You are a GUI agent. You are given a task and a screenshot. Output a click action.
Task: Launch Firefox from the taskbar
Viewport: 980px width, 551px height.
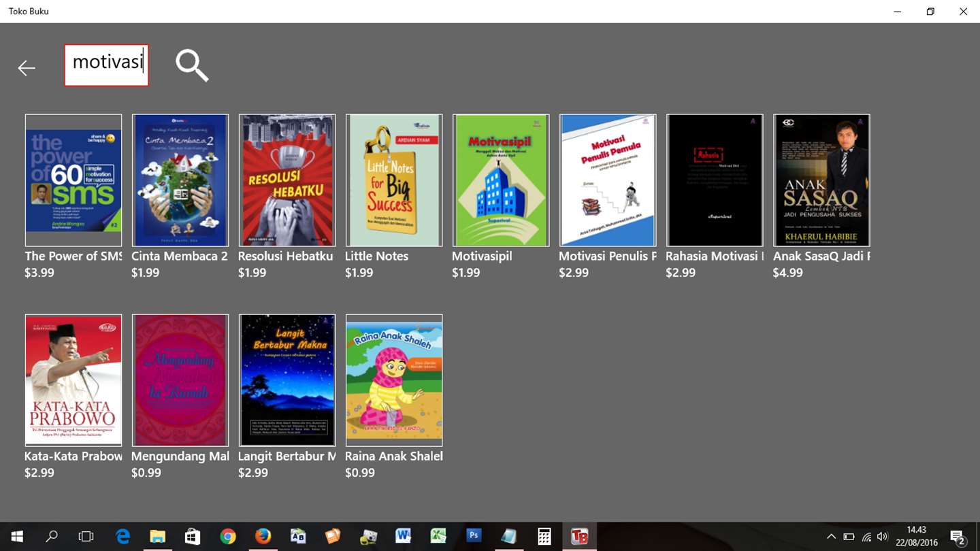263,537
